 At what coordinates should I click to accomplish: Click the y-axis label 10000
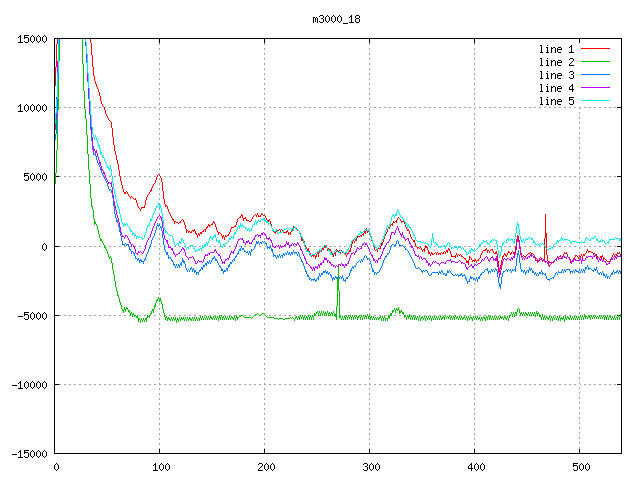point(32,108)
